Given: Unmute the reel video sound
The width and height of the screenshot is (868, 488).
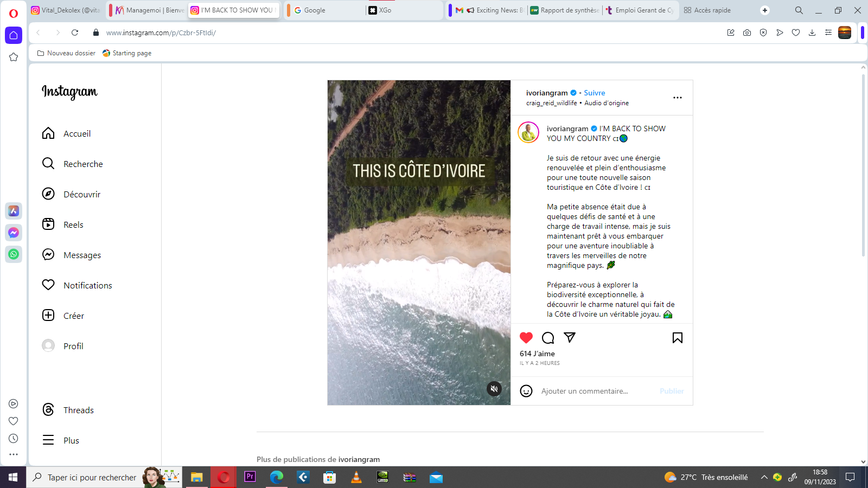Looking at the screenshot, I should (494, 389).
